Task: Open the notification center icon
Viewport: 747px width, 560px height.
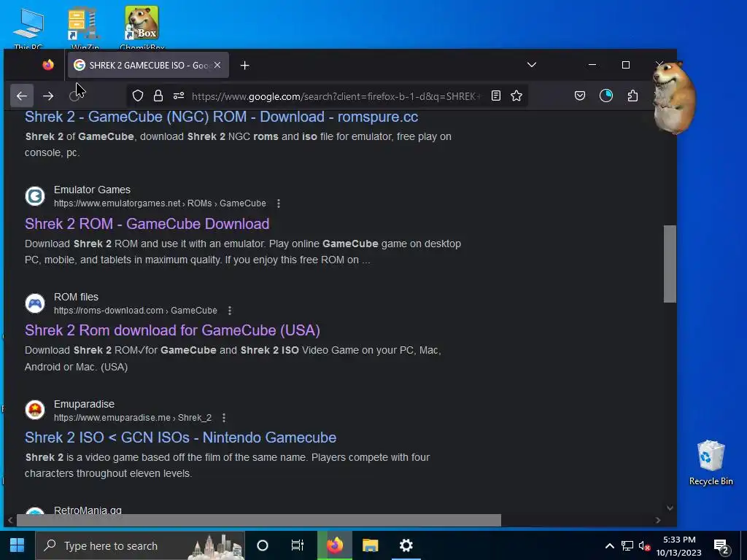Action: pyautogui.click(x=721, y=545)
